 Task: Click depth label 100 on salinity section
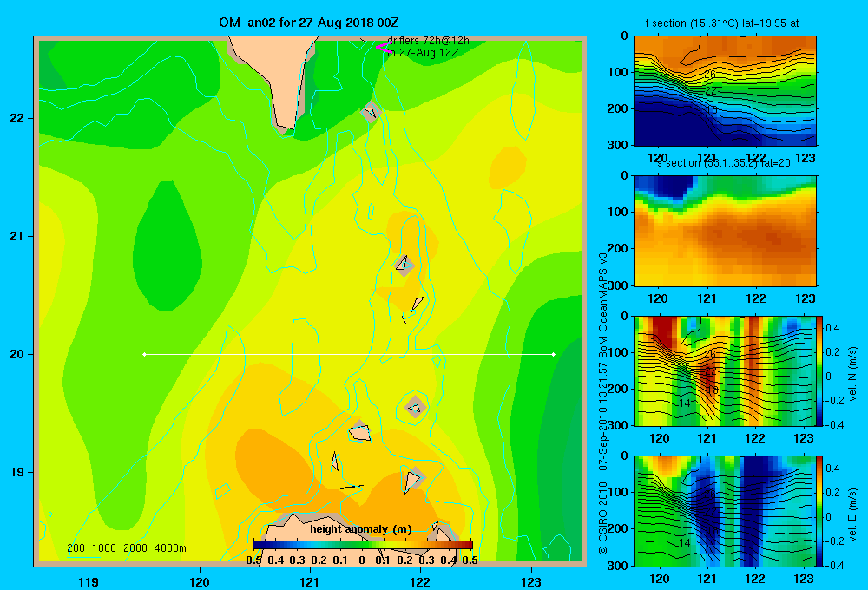[618, 212]
